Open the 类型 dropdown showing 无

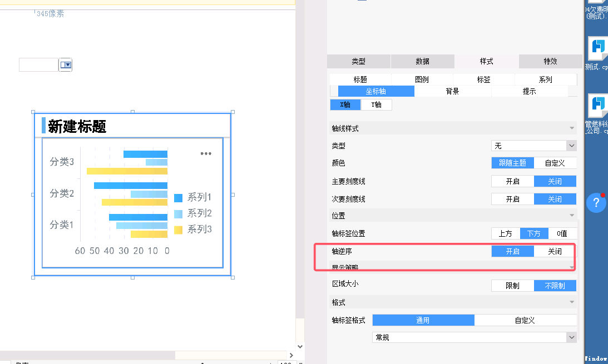tap(533, 146)
